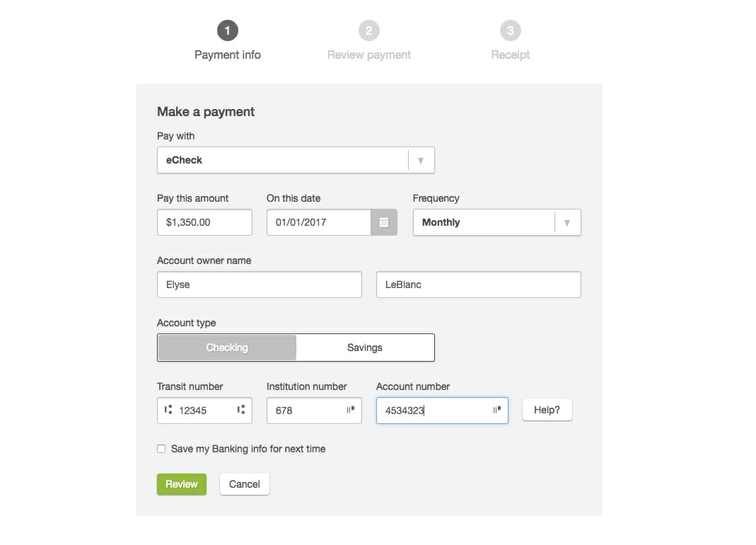Click the Pay with dropdown arrow

tap(420, 160)
